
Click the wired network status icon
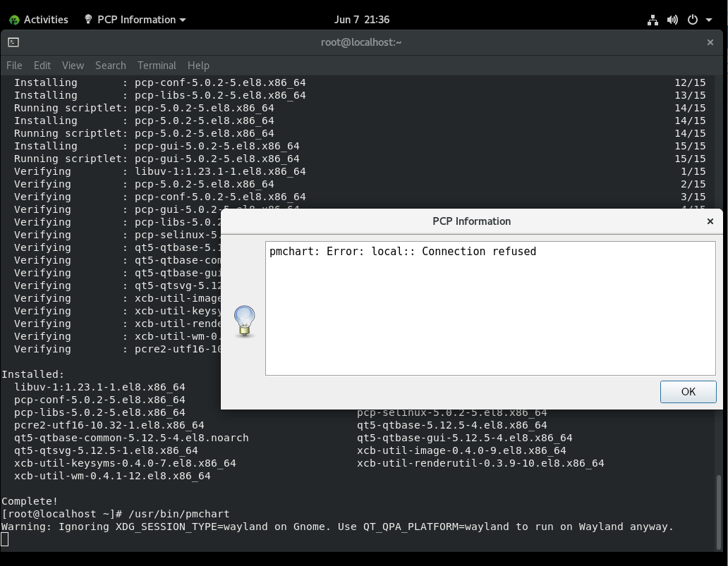pyautogui.click(x=653, y=20)
